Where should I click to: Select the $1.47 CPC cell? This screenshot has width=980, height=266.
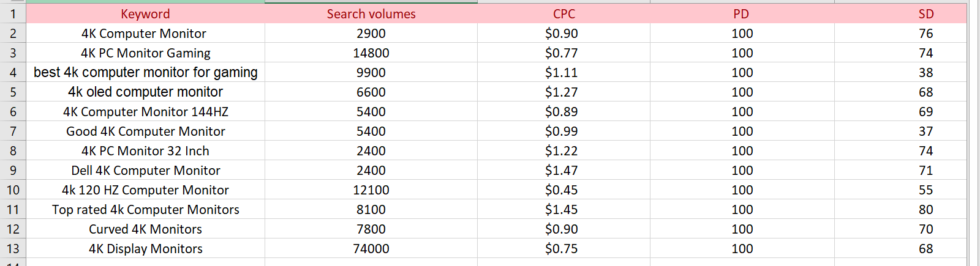click(562, 171)
